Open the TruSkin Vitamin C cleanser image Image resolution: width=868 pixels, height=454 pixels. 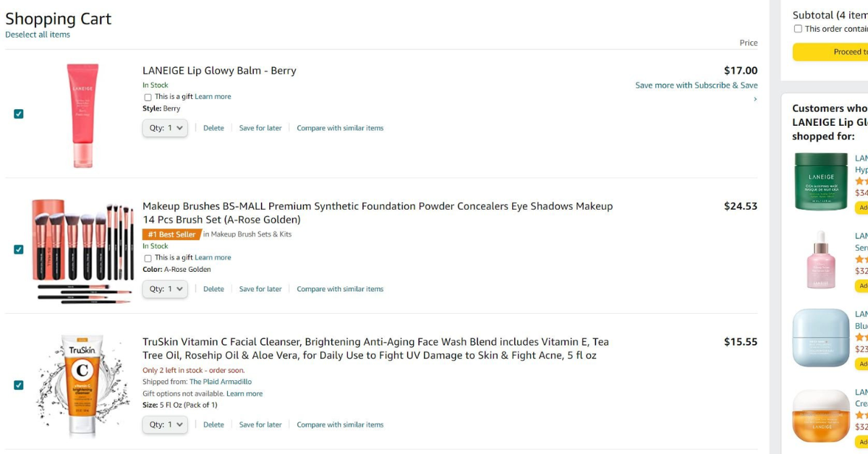pos(82,385)
